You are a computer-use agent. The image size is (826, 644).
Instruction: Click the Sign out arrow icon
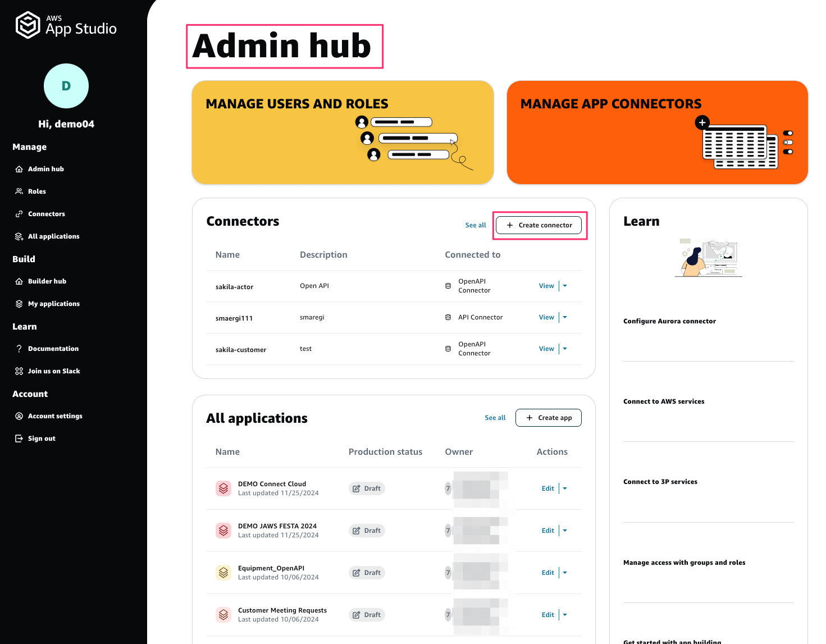tap(19, 439)
